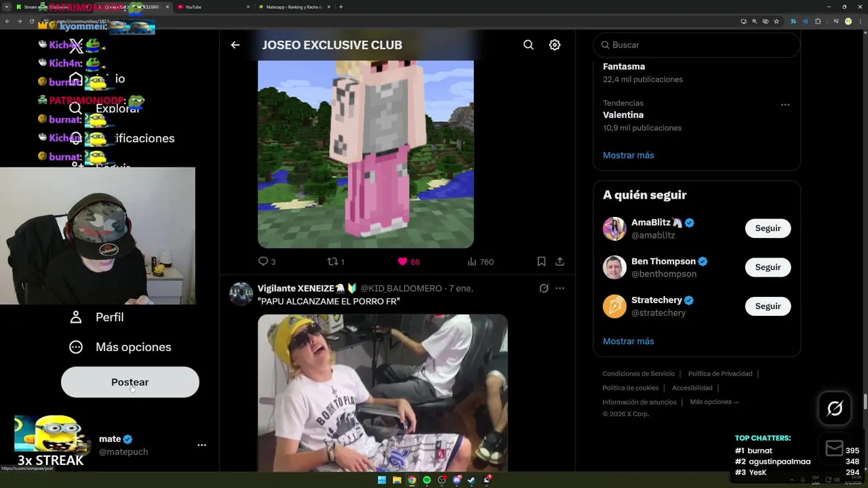Viewport: 868px width, 488px height.
Task: Open Accesibilidad footer link
Action: pyautogui.click(x=692, y=388)
